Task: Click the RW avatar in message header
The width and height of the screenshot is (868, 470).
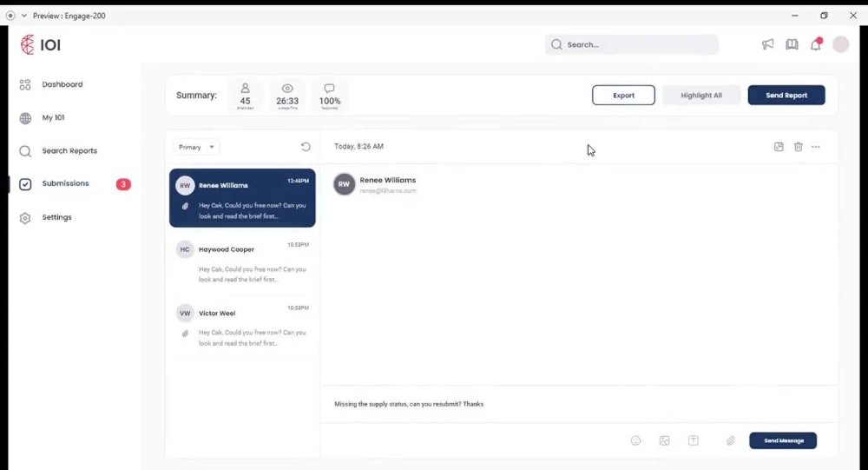Action: [344, 184]
